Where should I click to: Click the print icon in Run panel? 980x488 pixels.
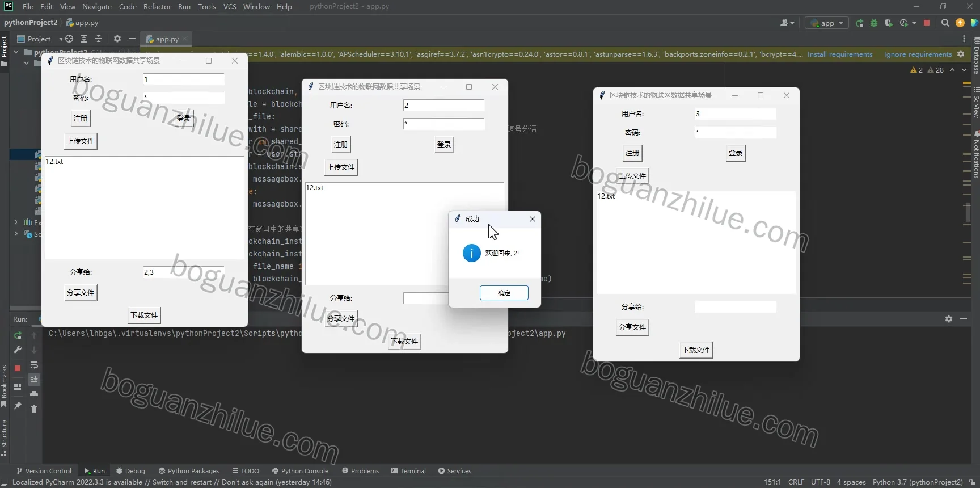34,394
